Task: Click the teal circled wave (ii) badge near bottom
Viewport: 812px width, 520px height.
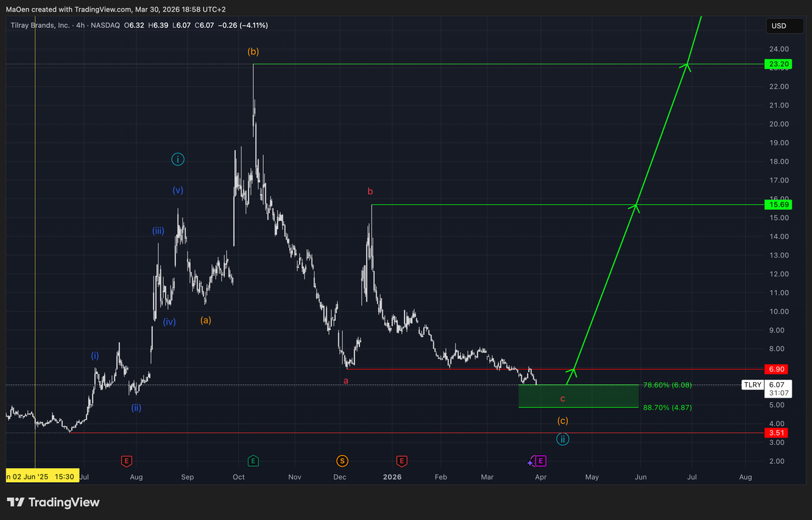Action: (x=563, y=439)
